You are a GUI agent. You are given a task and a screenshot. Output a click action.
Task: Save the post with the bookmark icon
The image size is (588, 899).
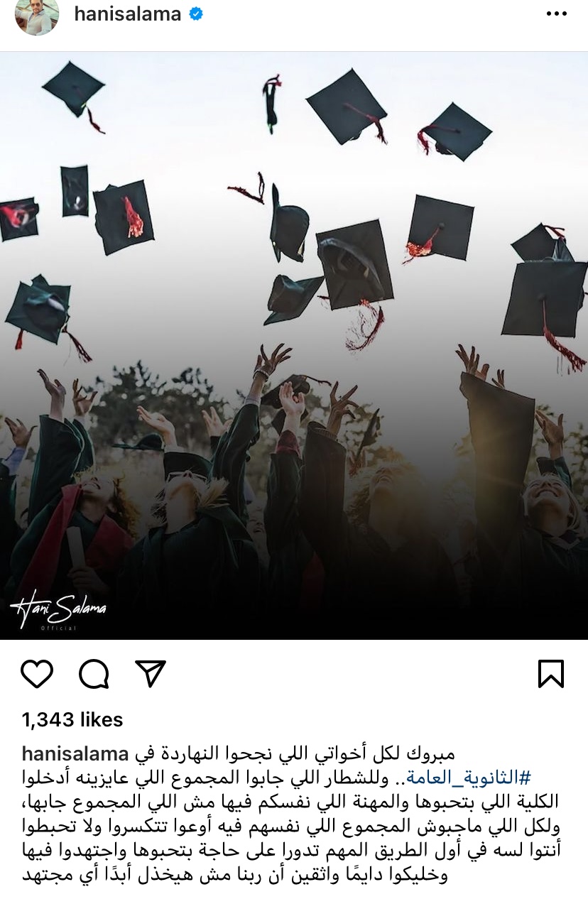551,674
